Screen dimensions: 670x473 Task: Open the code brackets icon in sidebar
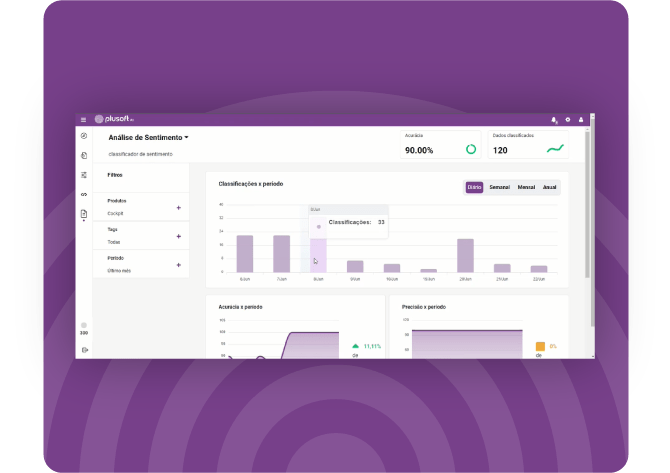pyautogui.click(x=84, y=194)
